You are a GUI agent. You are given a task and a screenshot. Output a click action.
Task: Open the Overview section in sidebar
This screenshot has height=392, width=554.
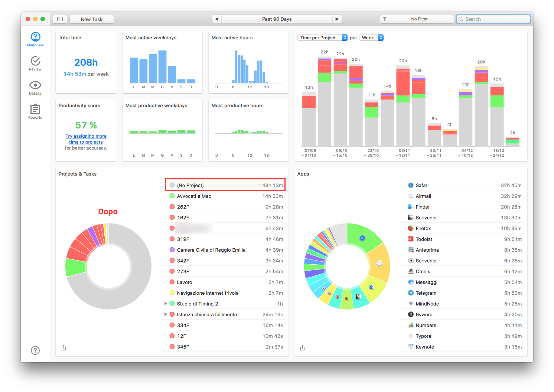(x=35, y=39)
